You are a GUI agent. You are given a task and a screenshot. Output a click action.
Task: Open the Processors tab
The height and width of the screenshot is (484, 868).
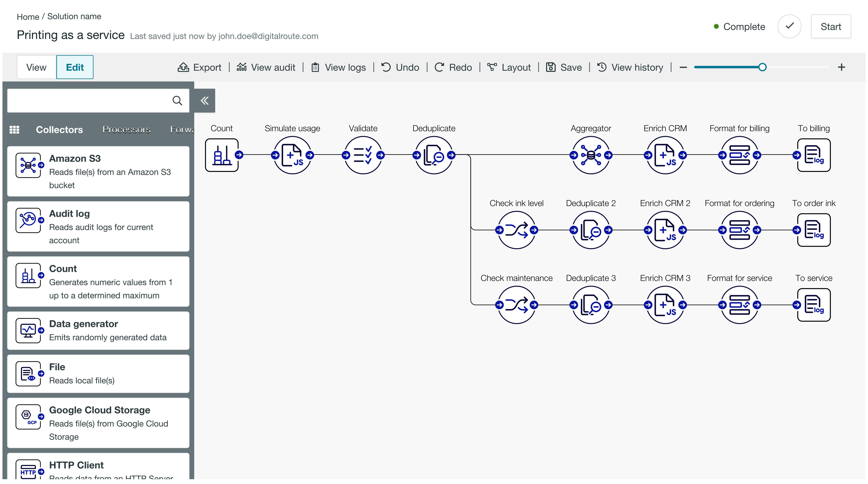pyautogui.click(x=126, y=130)
